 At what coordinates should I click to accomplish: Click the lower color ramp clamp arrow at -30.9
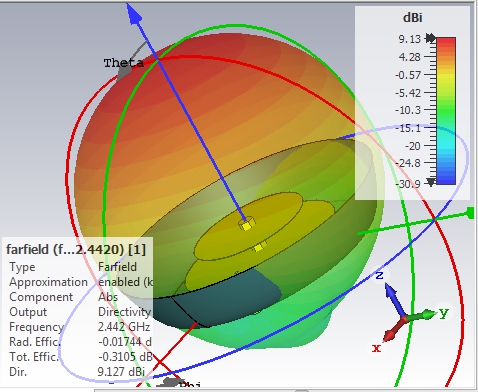pos(431,182)
